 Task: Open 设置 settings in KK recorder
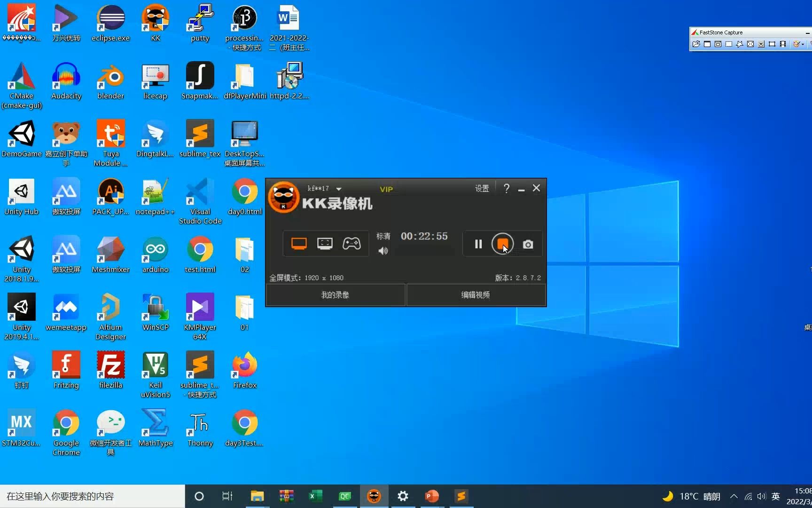point(482,189)
